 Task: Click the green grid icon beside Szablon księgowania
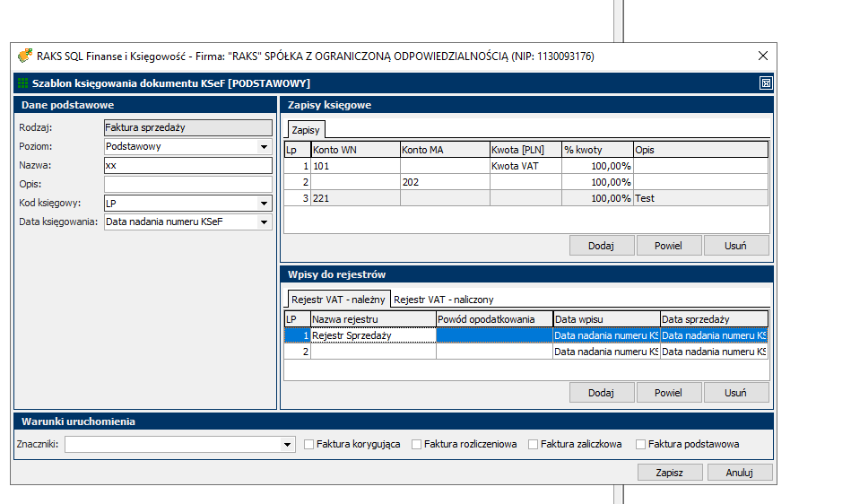click(23, 83)
